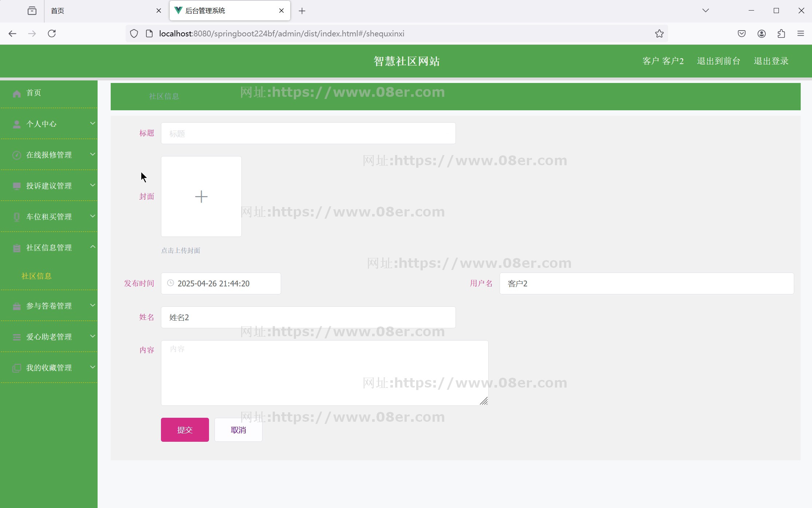Select 社区信息 submenu item
Screen dimensions: 812x508
click(36, 276)
